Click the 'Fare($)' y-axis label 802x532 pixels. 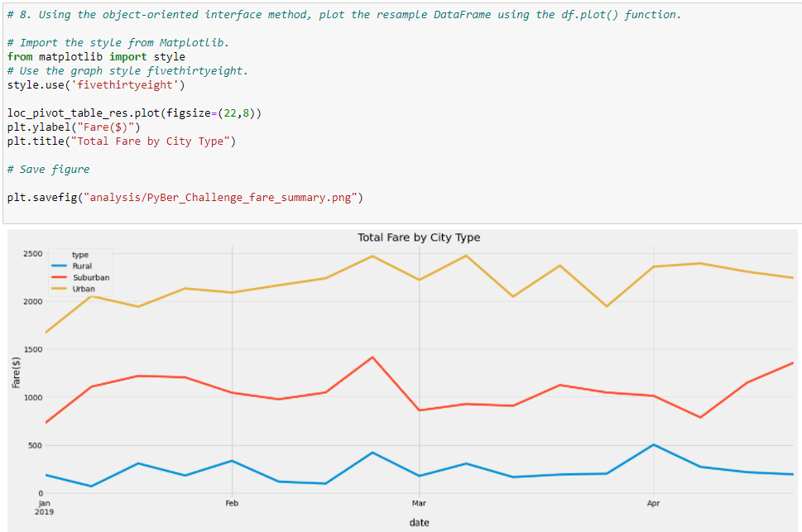coord(17,372)
